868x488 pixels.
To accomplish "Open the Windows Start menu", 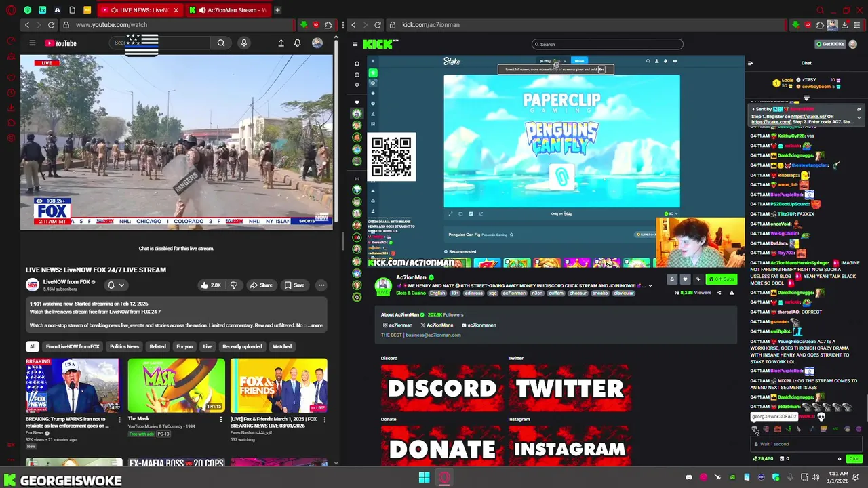I will pyautogui.click(x=424, y=478).
